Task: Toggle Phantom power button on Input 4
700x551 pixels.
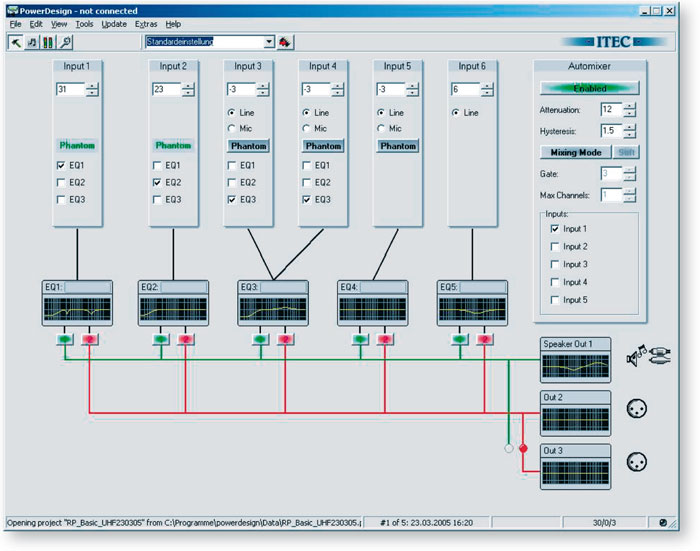Action: click(323, 146)
